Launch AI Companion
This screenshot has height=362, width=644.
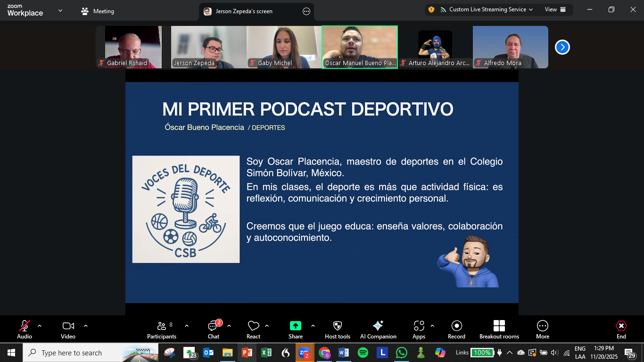click(x=378, y=329)
